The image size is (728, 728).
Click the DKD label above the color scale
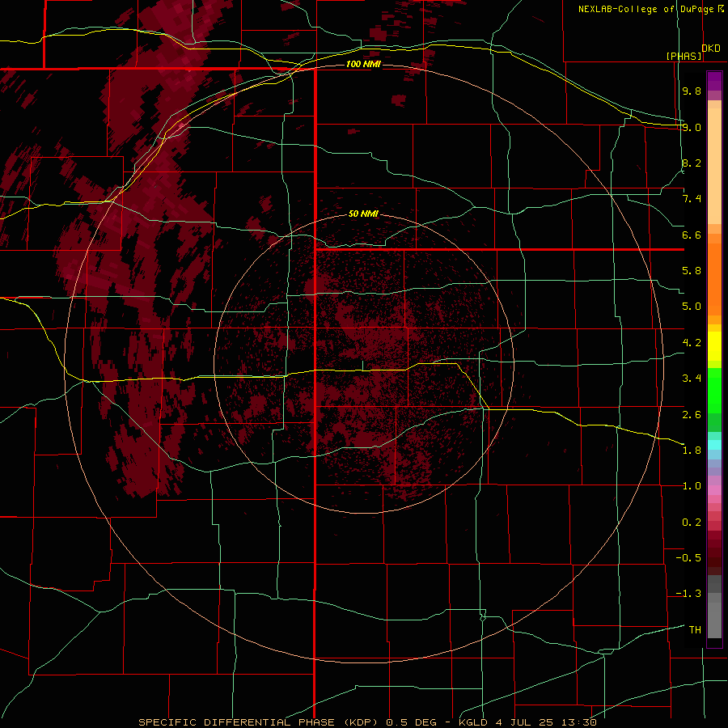coord(711,49)
